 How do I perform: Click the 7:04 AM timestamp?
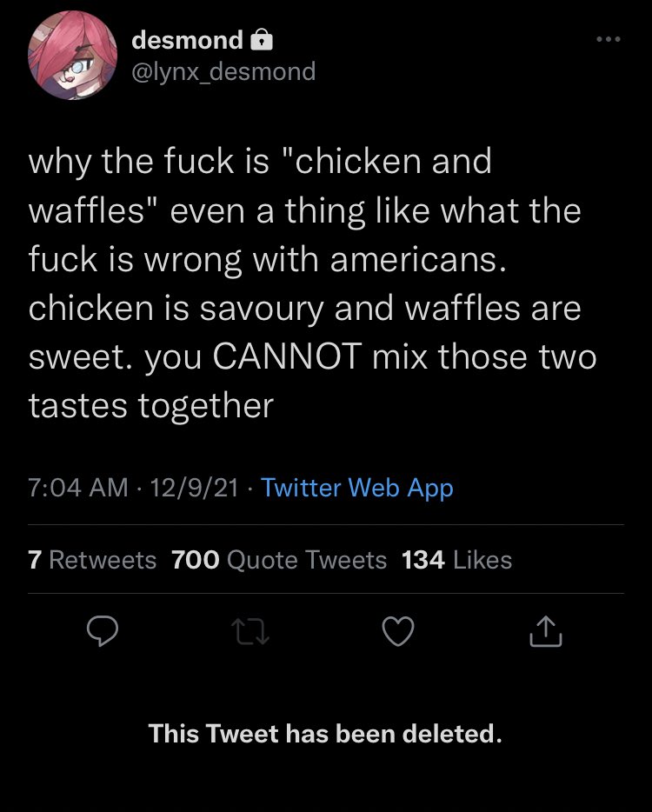pos(78,489)
